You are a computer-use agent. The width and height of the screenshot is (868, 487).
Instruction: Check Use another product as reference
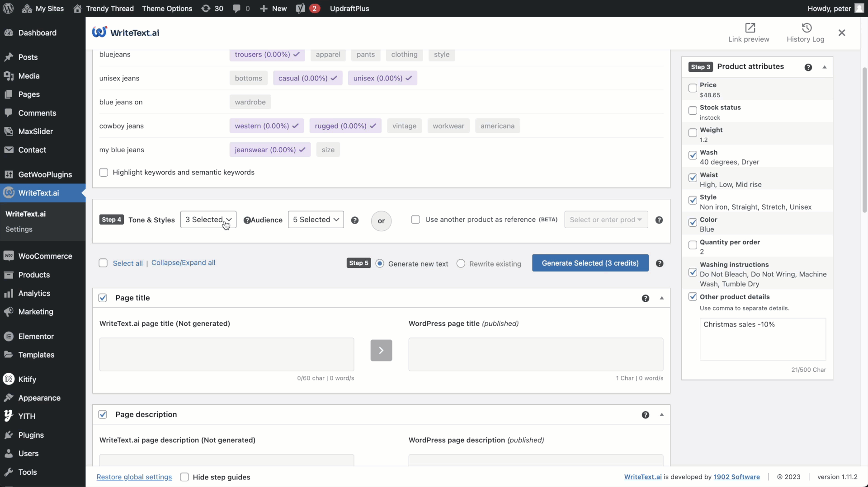tap(415, 220)
